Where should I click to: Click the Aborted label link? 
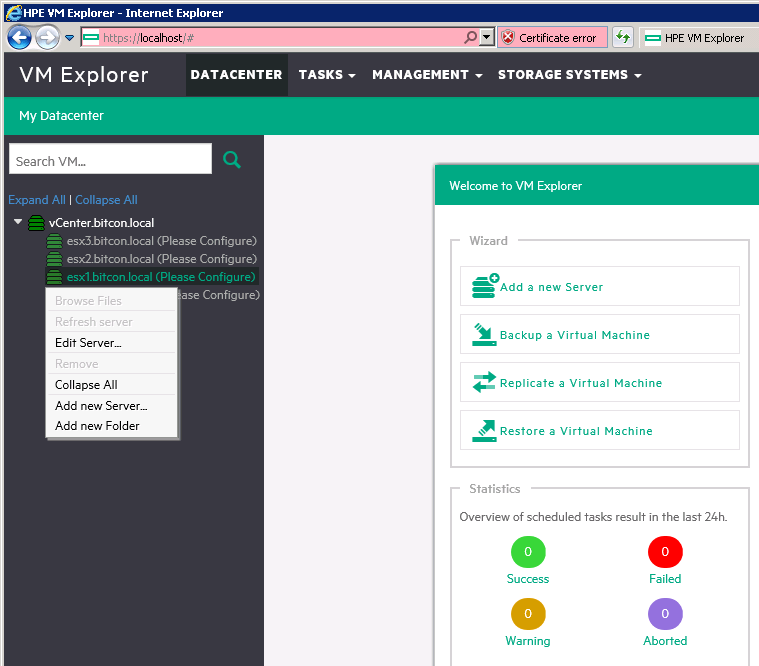click(665, 641)
